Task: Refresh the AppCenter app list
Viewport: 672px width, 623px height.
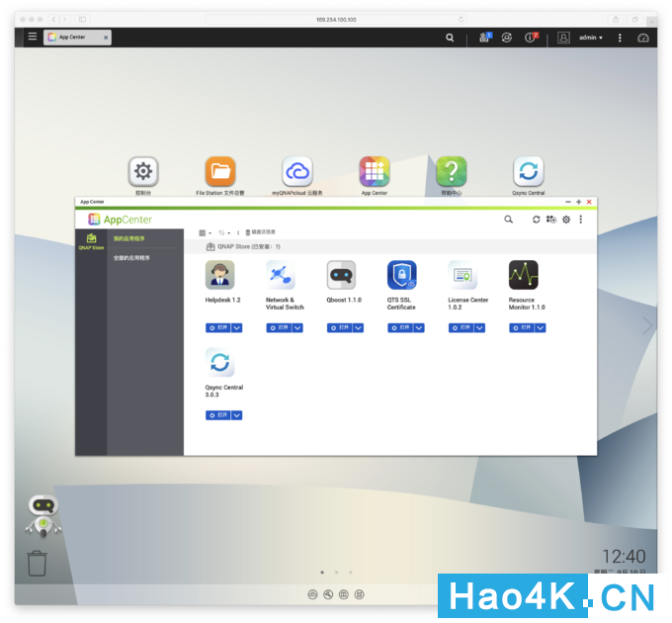Action: click(x=537, y=220)
